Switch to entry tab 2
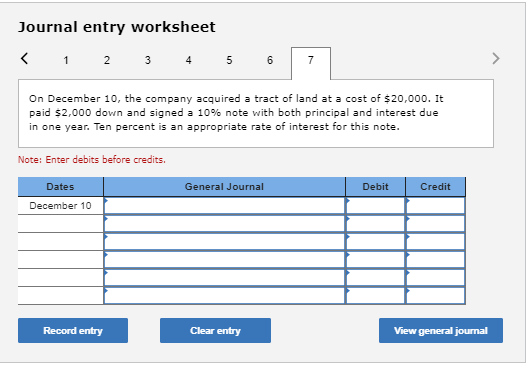This screenshot has width=527, height=370. point(107,60)
